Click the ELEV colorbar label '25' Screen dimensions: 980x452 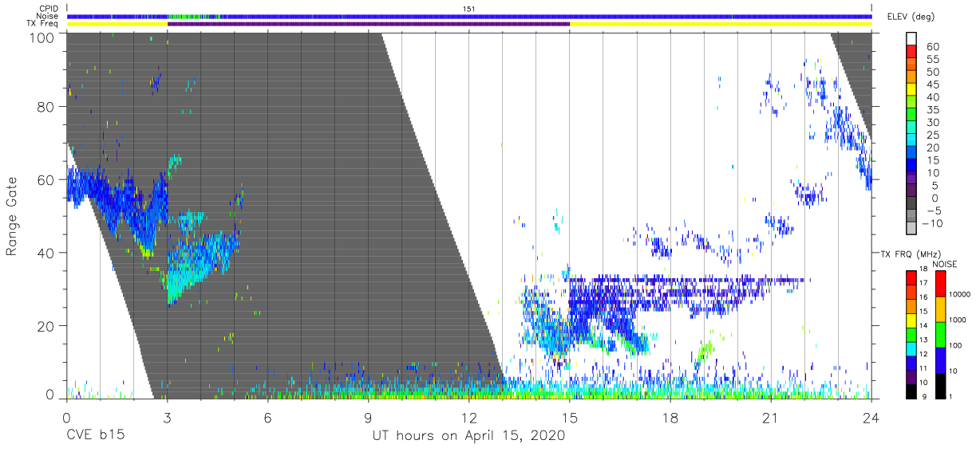(932, 135)
